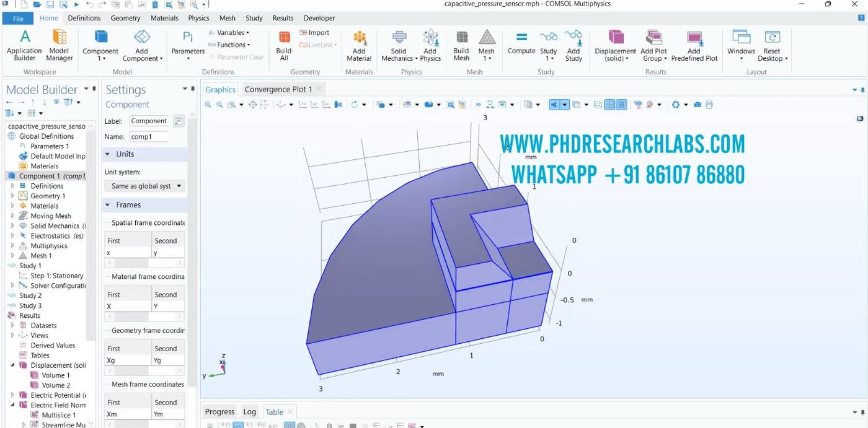Click the Build Mesh button
The image size is (868, 428).
461,45
